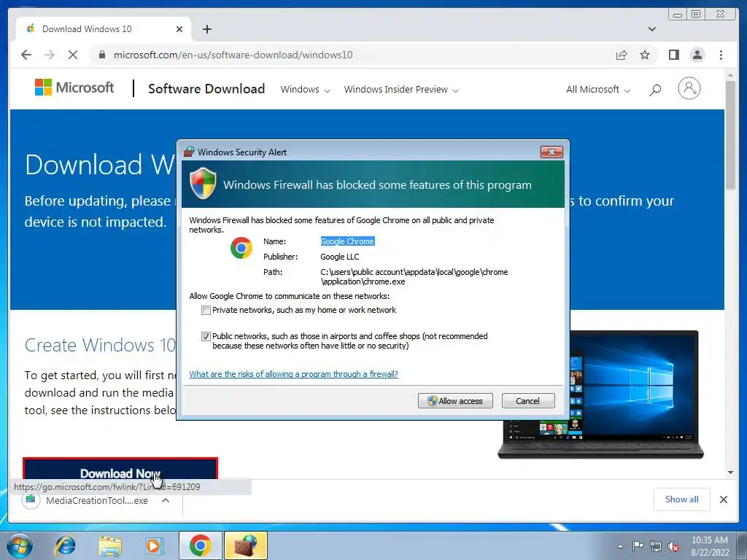Screen dimensions: 747x560
Task: Go back with Chrome's back arrow
Action: 26,55
